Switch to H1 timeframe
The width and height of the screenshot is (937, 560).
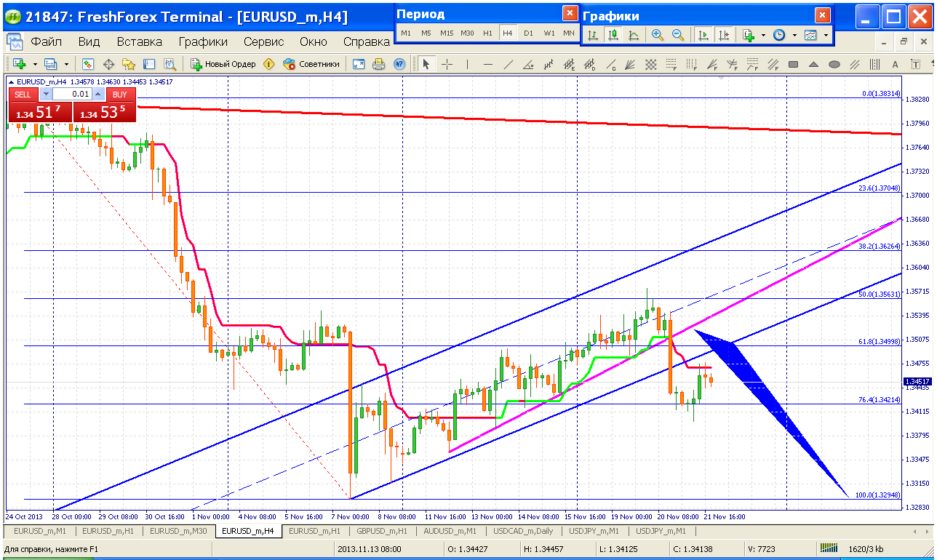click(487, 33)
